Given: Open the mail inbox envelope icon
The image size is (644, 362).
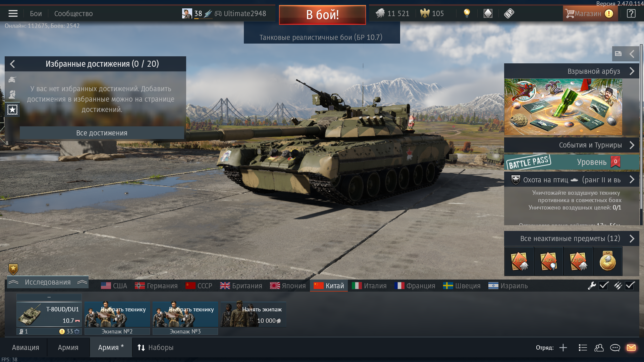Looking at the screenshot, I should (631, 348).
